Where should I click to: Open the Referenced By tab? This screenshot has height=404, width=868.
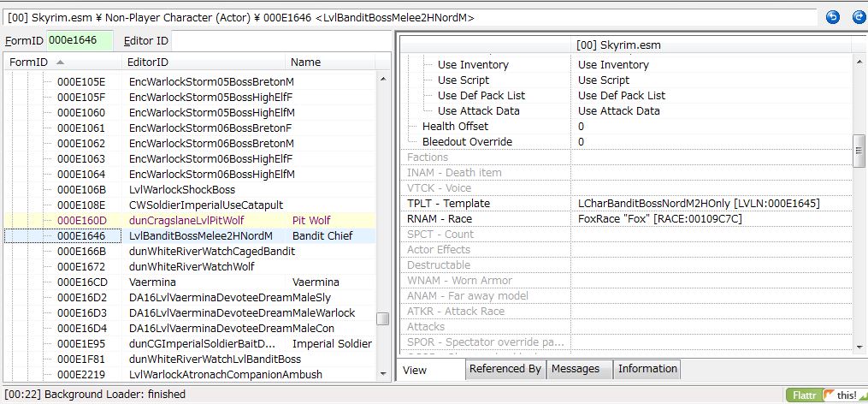tap(505, 369)
